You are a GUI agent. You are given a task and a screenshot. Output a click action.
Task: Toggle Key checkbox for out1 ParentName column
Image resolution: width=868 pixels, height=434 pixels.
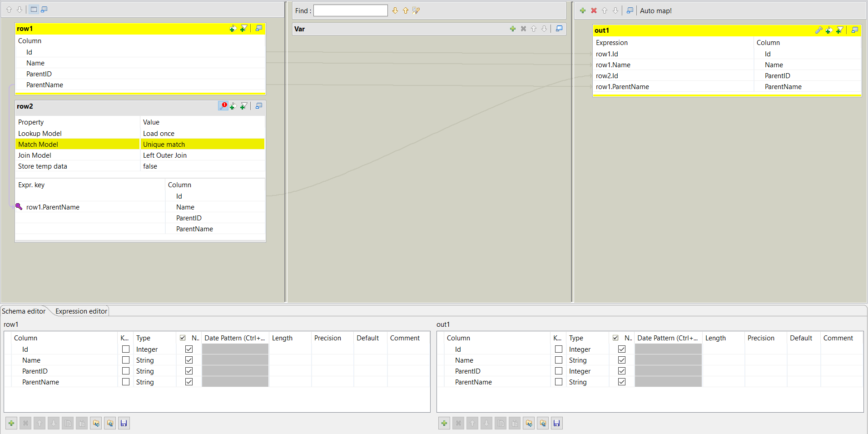559,382
